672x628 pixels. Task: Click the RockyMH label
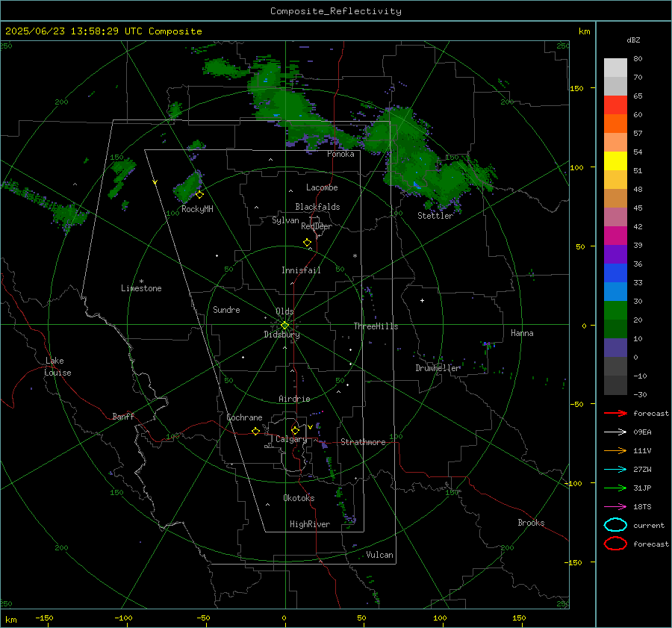click(197, 209)
